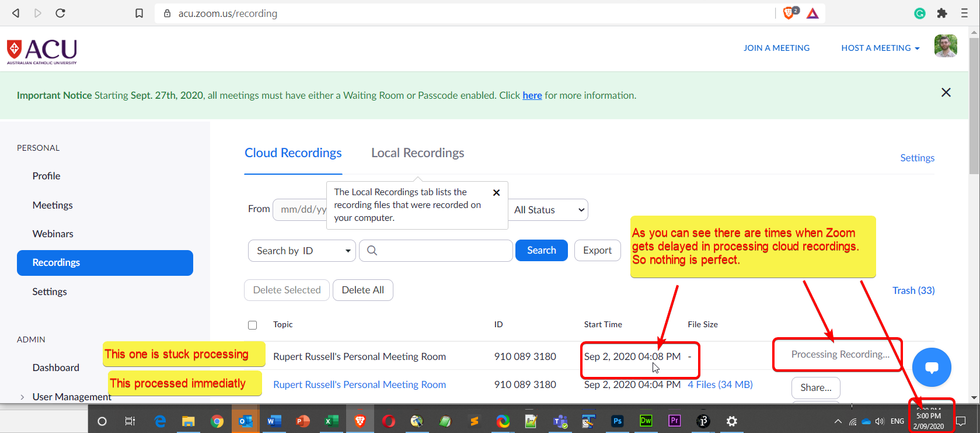Open Trash (33) link
The height and width of the screenshot is (433, 980).
coord(913,290)
